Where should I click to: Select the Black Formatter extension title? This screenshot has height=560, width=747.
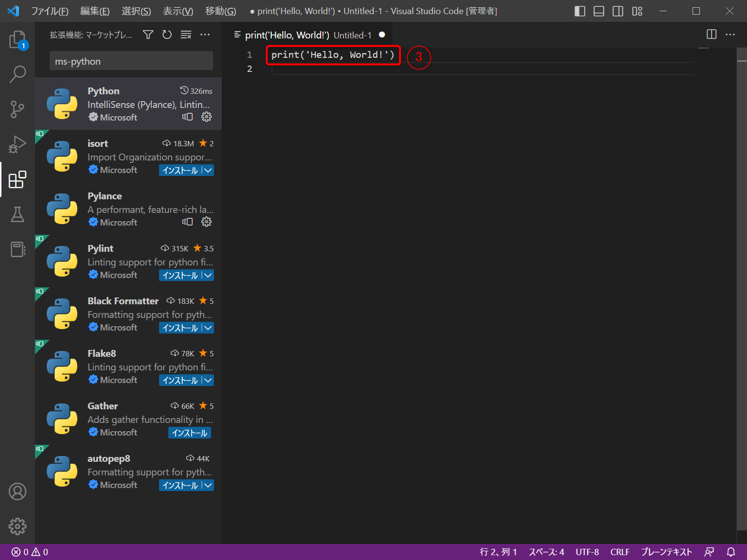point(123,301)
